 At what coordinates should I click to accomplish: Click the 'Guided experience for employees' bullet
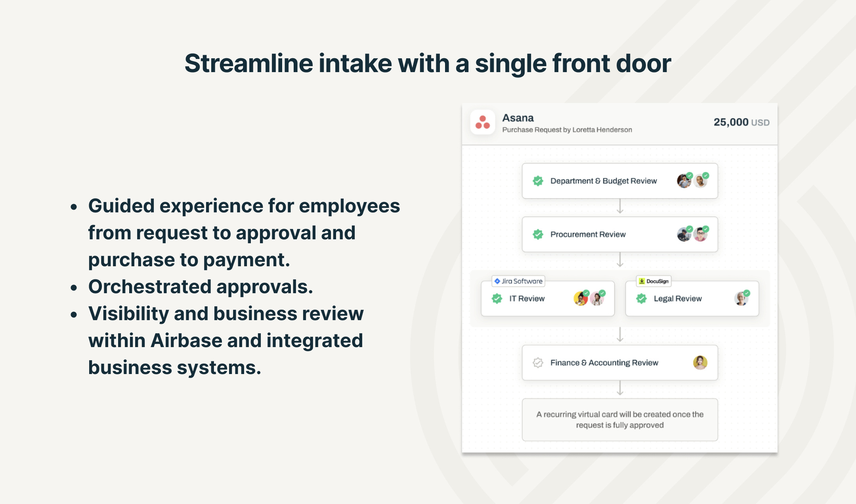click(244, 233)
